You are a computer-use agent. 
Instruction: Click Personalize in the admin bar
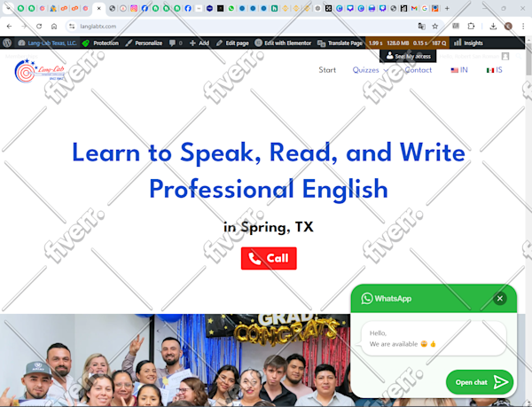pyautogui.click(x=144, y=43)
